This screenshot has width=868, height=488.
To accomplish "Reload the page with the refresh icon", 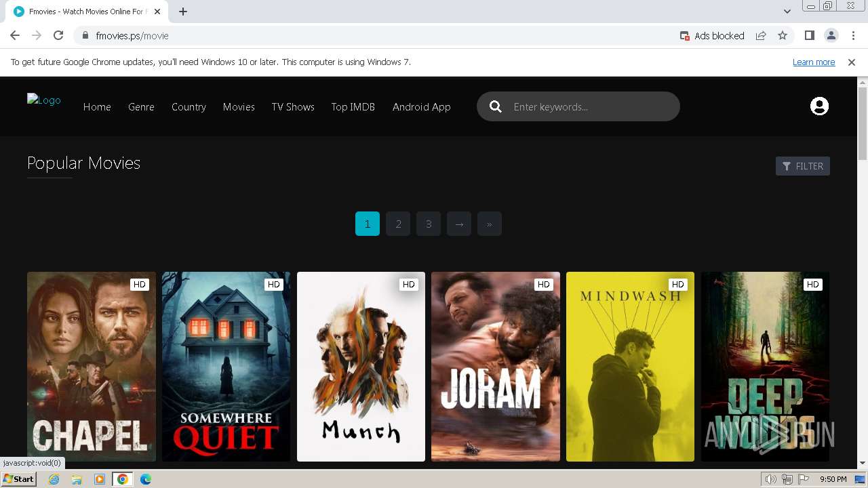I will 58,35.
